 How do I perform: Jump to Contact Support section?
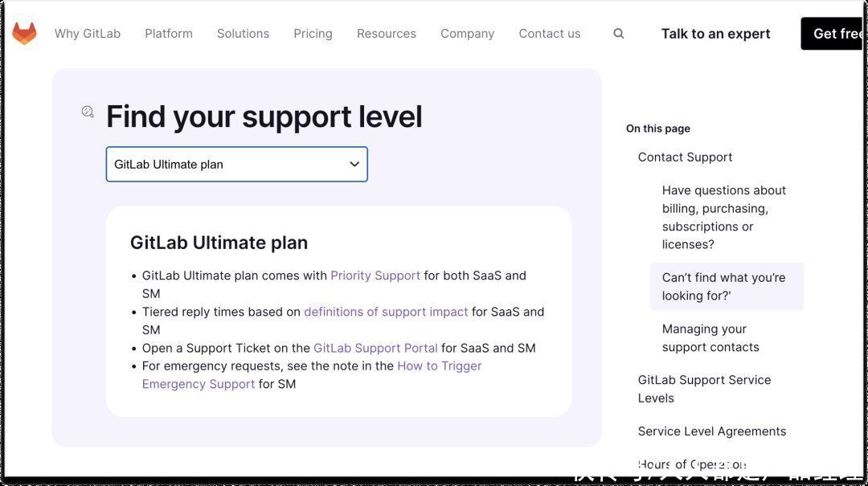pos(685,157)
